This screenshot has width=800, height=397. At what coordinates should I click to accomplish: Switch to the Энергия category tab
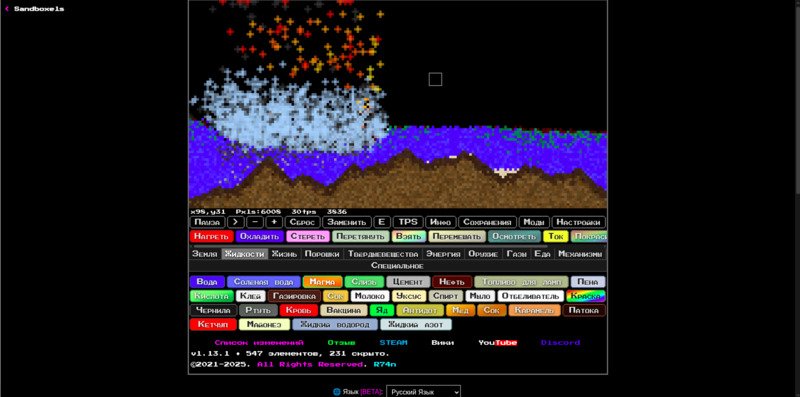click(443, 254)
